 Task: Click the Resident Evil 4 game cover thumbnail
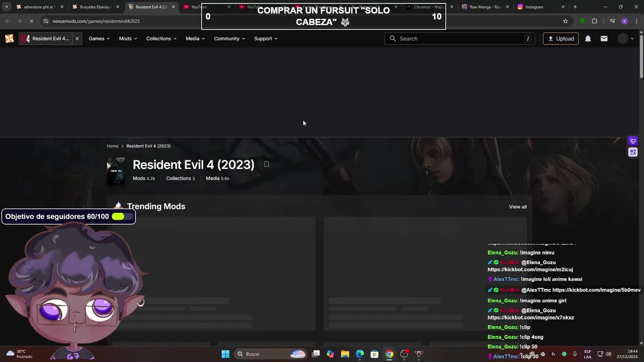(x=116, y=171)
